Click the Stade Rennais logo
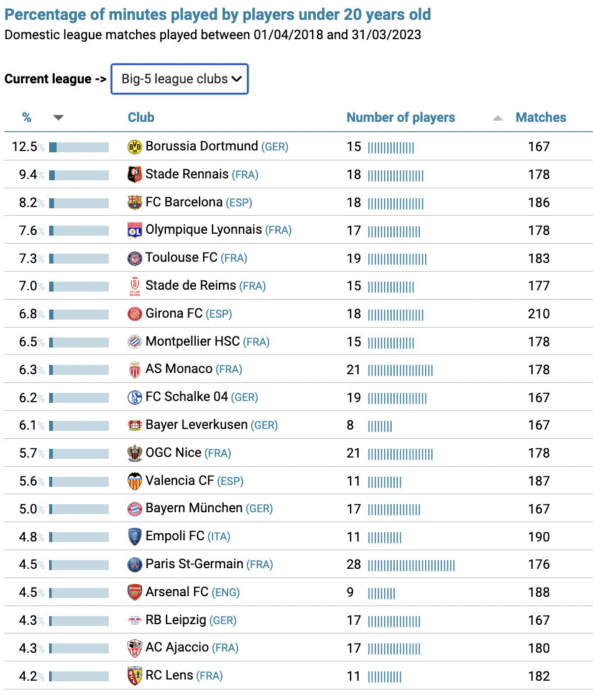The image size is (593, 700). (134, 175)
